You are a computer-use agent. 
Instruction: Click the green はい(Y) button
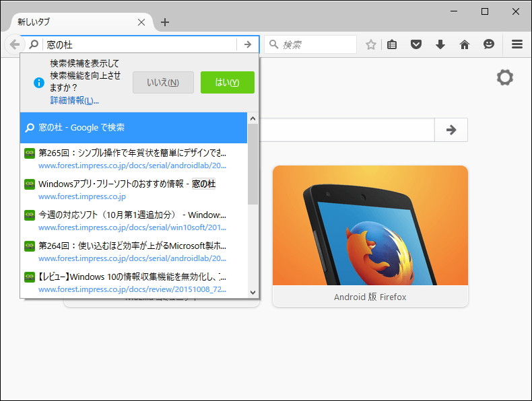tap(228, 82)
